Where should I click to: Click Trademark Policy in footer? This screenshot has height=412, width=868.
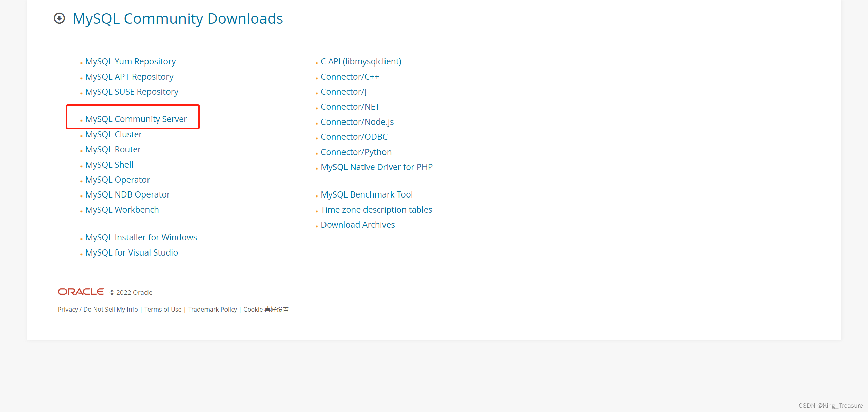tap(212, 309)
